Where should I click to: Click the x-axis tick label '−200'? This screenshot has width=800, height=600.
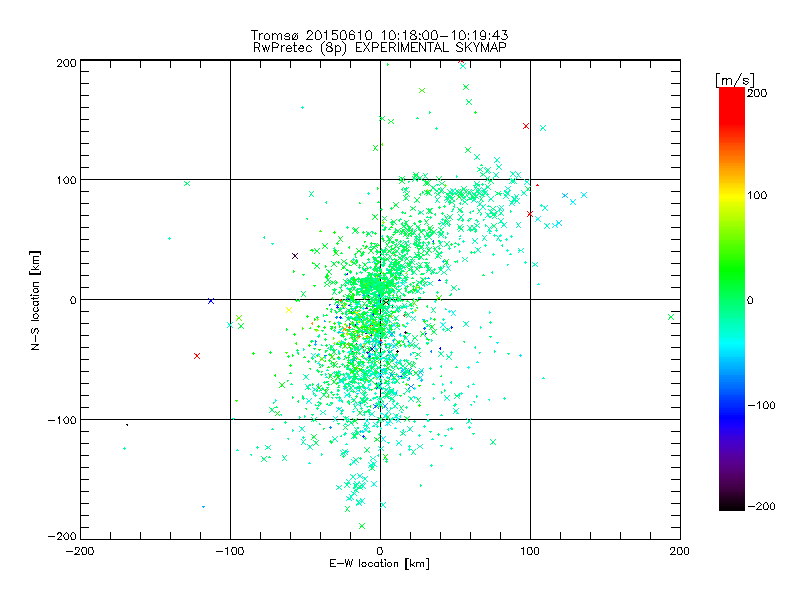[x=80, y=551]
